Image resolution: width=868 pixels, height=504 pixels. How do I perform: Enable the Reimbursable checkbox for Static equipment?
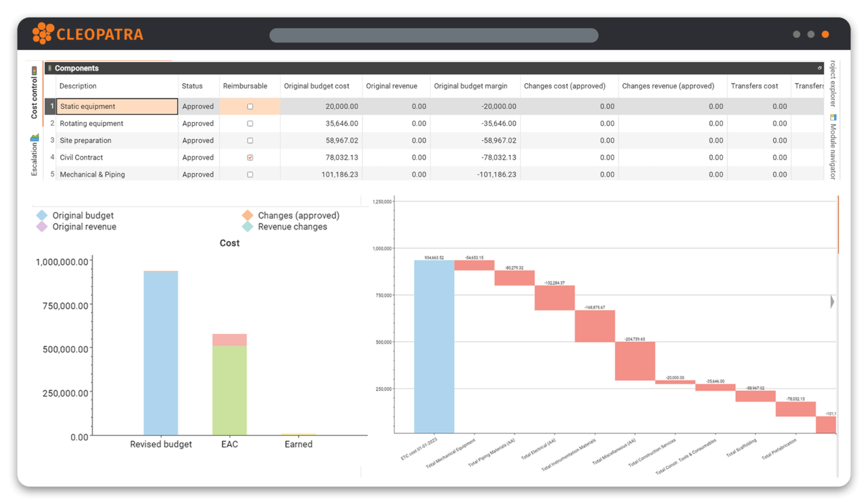coord(250,106)
